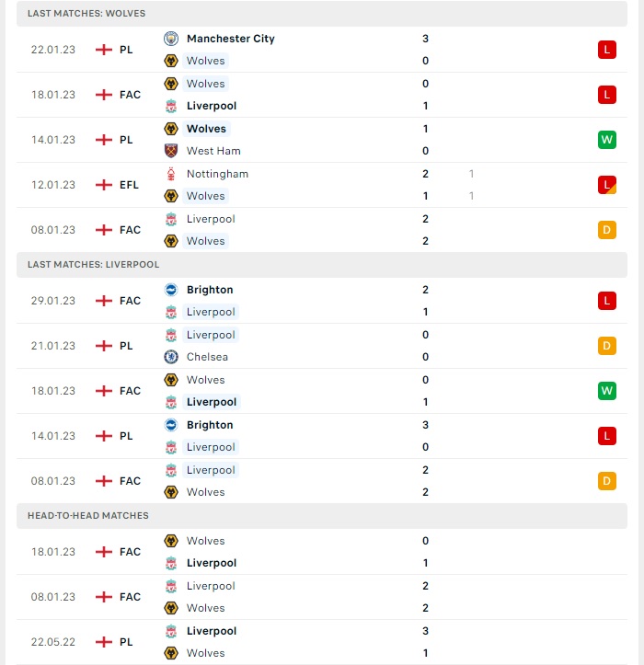
Task: Click the Manchester City crest icon
Action: 171,39
